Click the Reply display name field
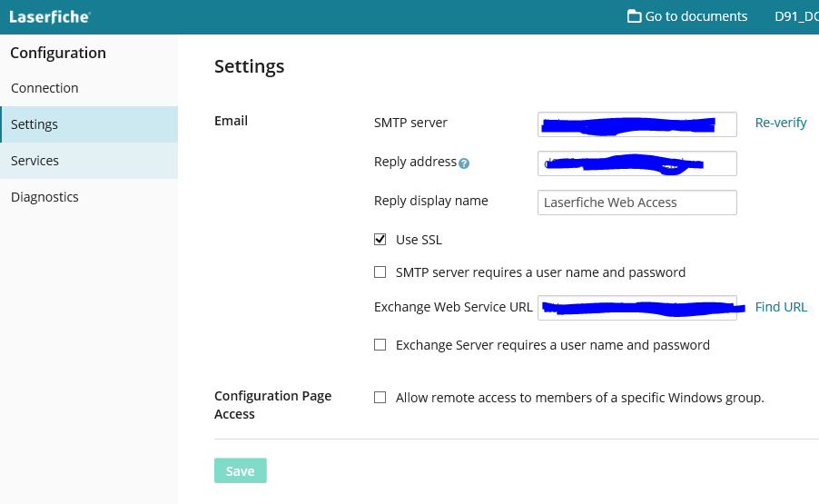This screenshot has width=819, height=504. [637, 203]
